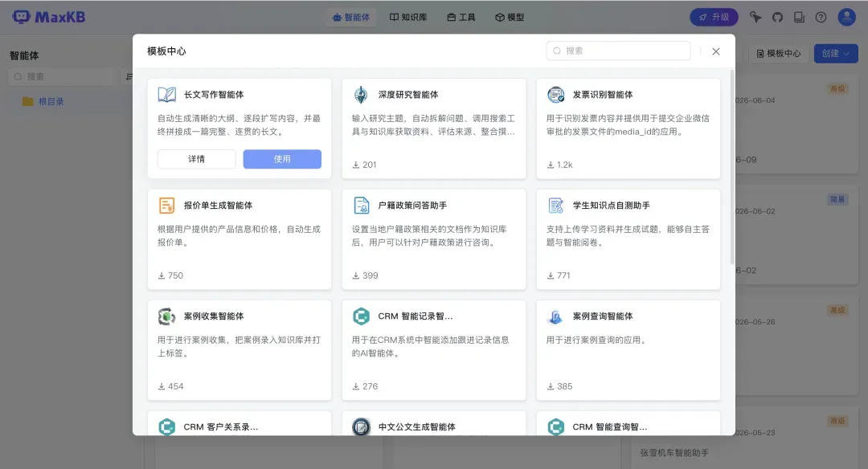Viewport: 868px width, 469px height.
Task: Click the 升级 upgrade button
Action: (714, 17)
